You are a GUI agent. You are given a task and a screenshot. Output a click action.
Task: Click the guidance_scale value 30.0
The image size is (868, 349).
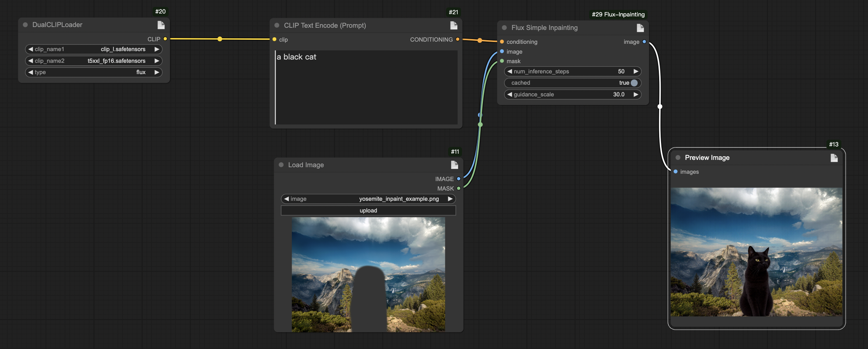pos(619,95)
